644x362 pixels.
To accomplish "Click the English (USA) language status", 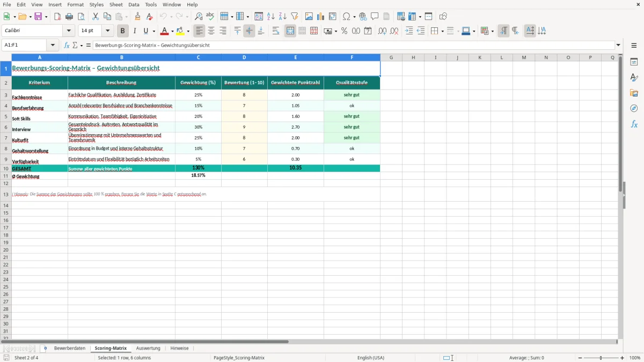I will click(x=371, y=358).
